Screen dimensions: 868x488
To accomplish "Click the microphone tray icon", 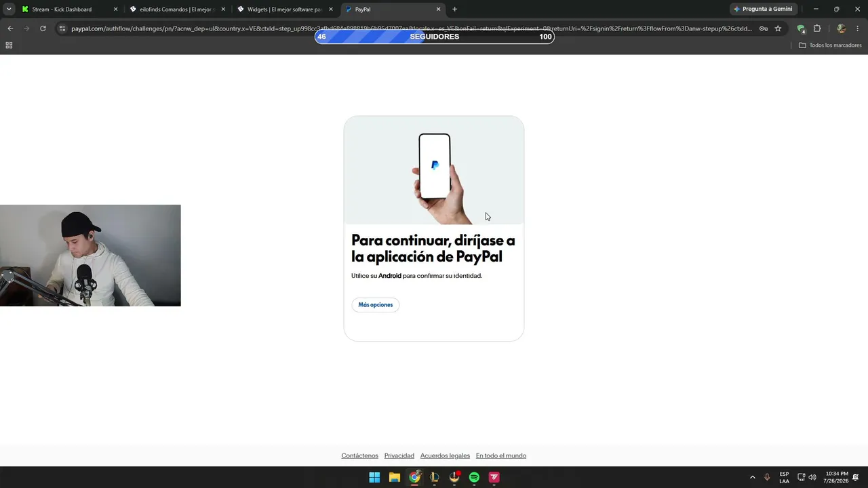I will (x=768, y=477).
